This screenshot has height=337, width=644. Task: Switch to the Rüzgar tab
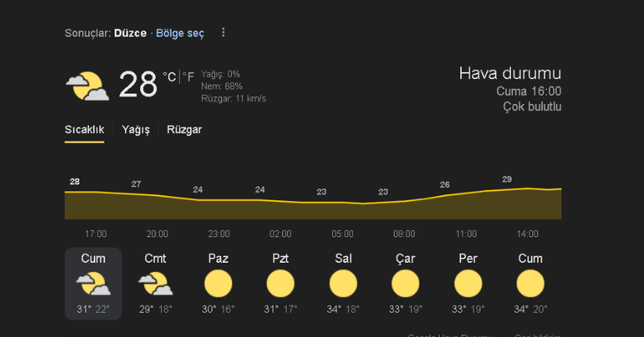click(x=184, y=130)
